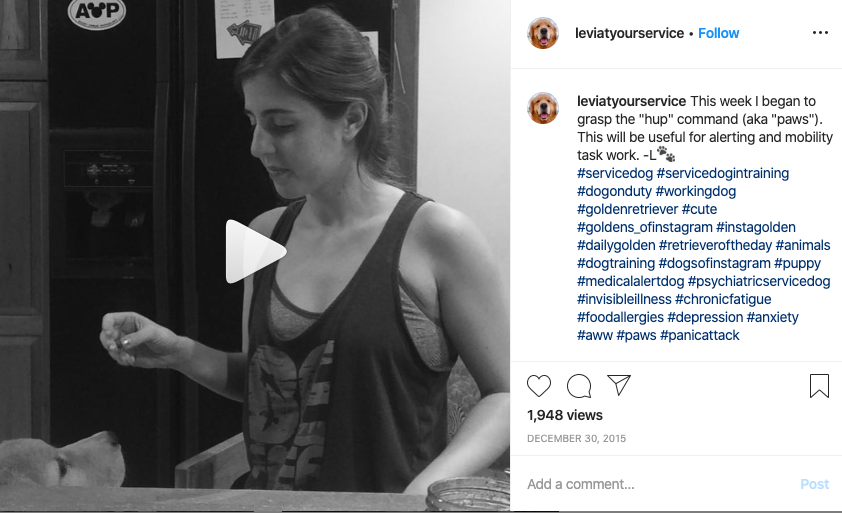Like the post with the heart icon
This screenshot has height=513, width=842.
click(539, 386)
